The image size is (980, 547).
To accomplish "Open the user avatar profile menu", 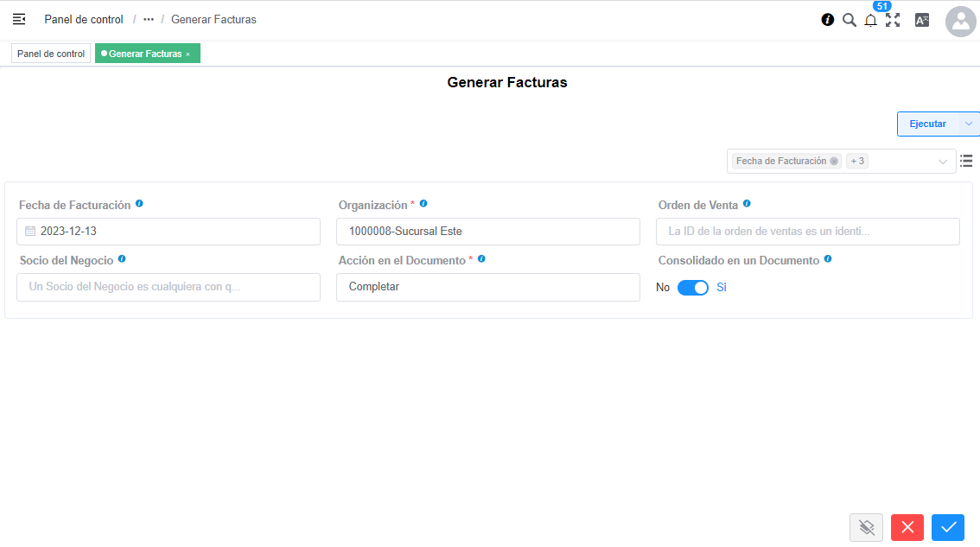I will coord(960,22).
